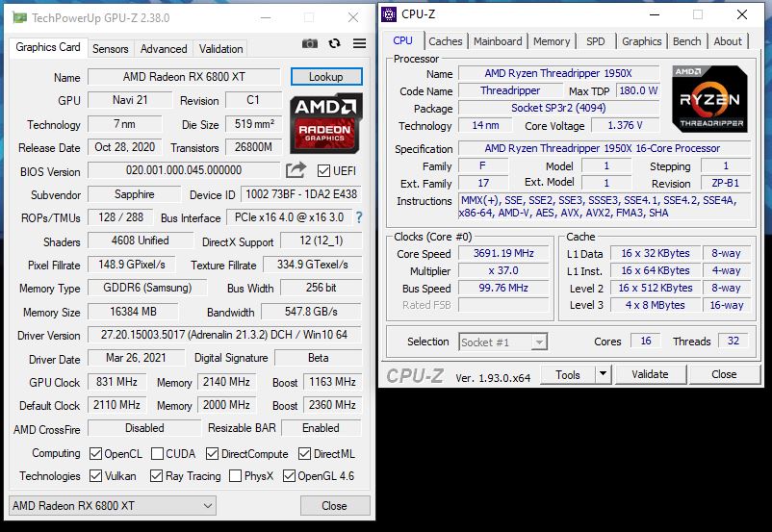Click the Lookup button in GPU-Z
Screen dimensions: 772x532
[326, 77]
